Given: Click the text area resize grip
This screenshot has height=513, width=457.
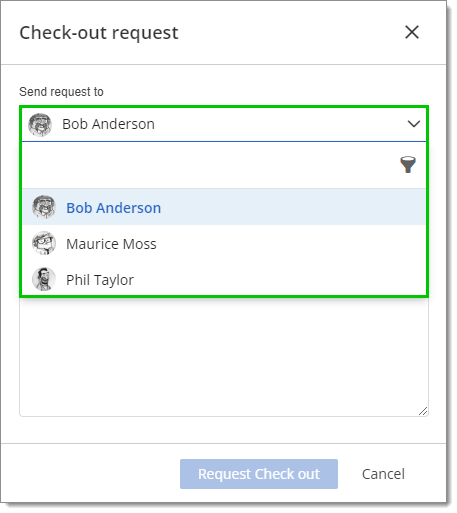Looking at the screenshot, I should [423, 411].
